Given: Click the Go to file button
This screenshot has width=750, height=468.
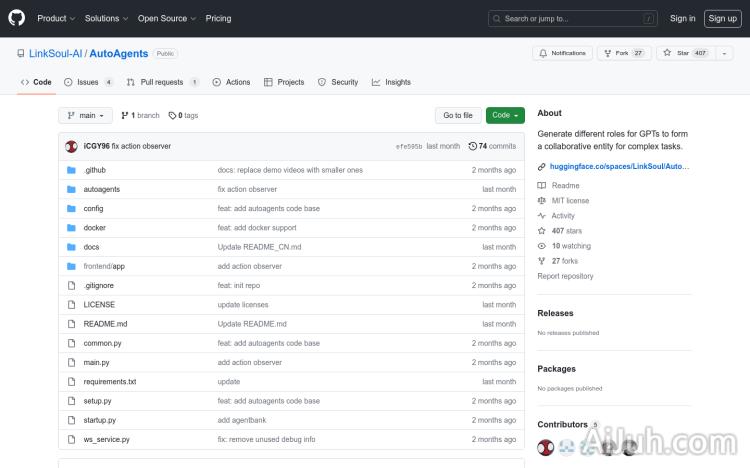Looking at the screenshot, I should [x=458, y=116].
